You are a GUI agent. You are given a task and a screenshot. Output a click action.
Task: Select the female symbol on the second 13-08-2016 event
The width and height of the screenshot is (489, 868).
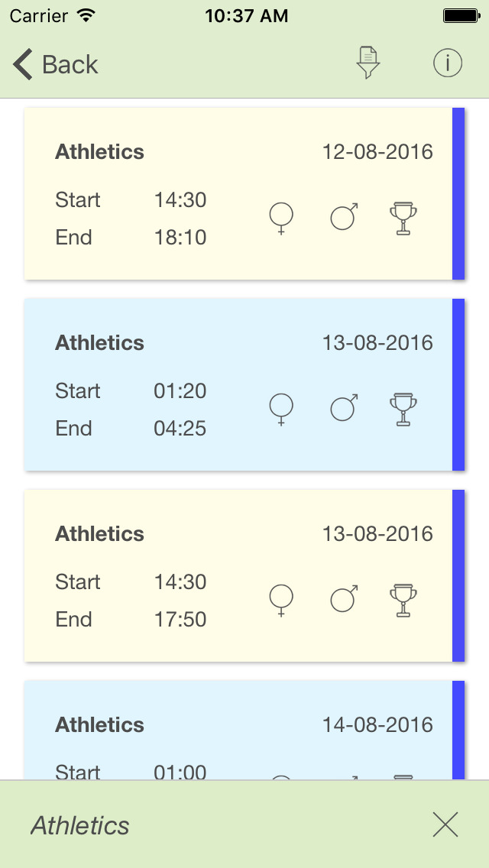pos(281,600)
